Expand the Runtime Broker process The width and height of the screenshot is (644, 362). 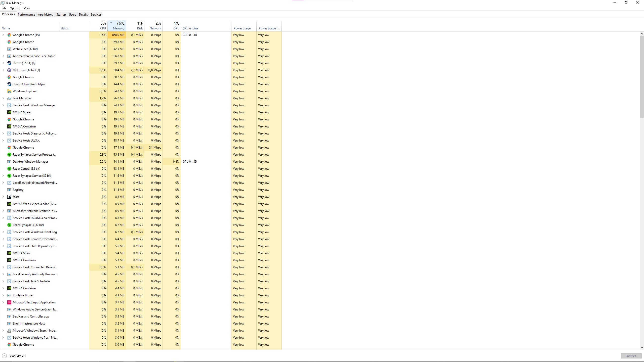(x=3, y=295)
